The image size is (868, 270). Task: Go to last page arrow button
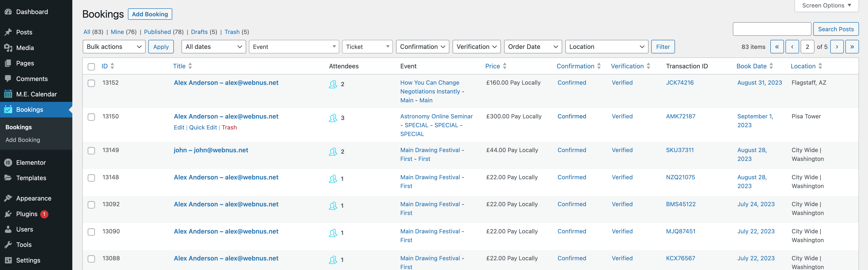(852, 47)
